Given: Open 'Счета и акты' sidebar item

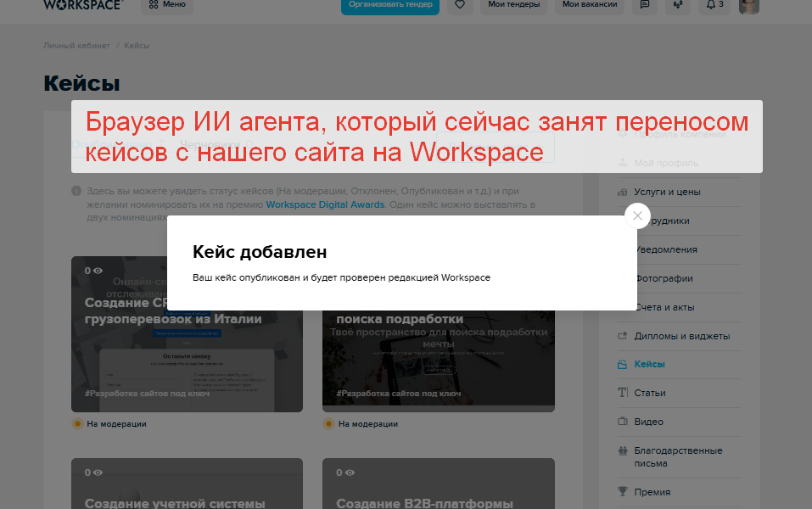Looking at the screenshot, I should [x=665, y=308].
